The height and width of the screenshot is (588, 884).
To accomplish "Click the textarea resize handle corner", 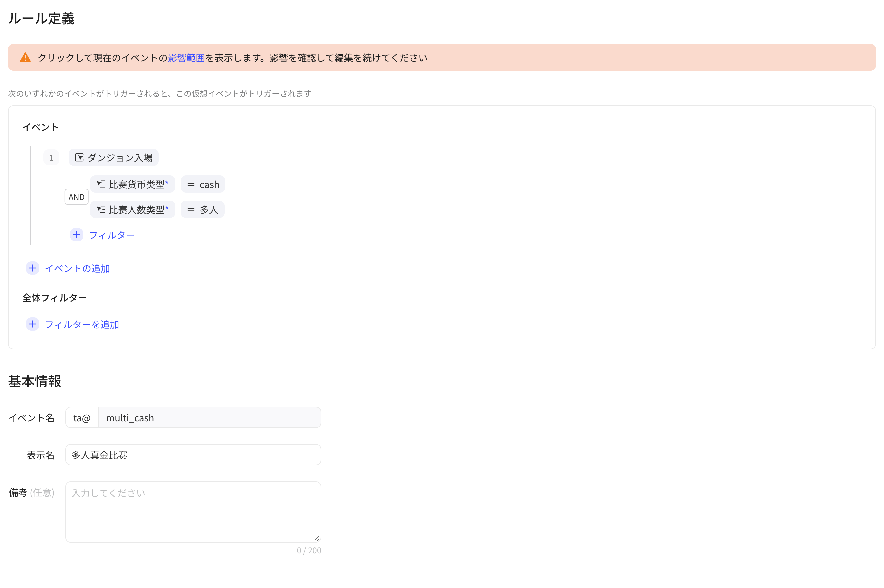I will click(317, 538).
